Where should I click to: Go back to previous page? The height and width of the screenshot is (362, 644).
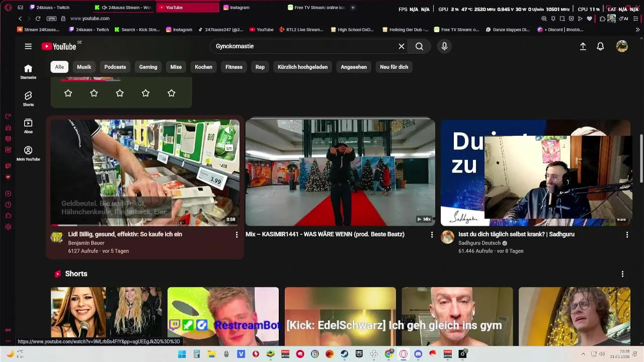click(x=20, y=19)
